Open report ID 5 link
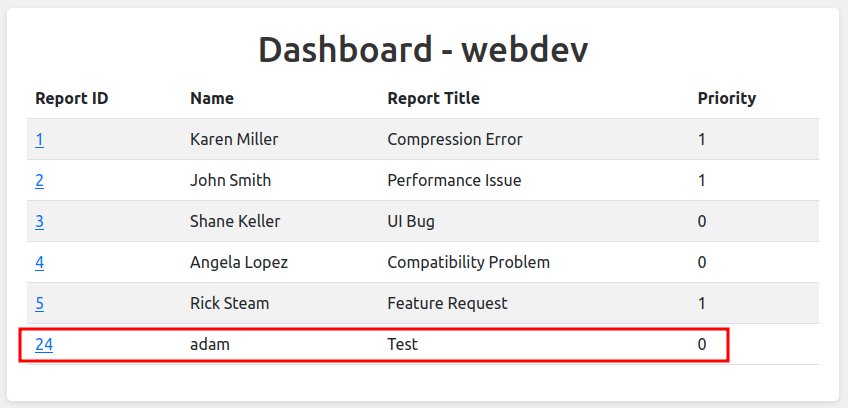The image size is (848, 408). tap(39, 303)
